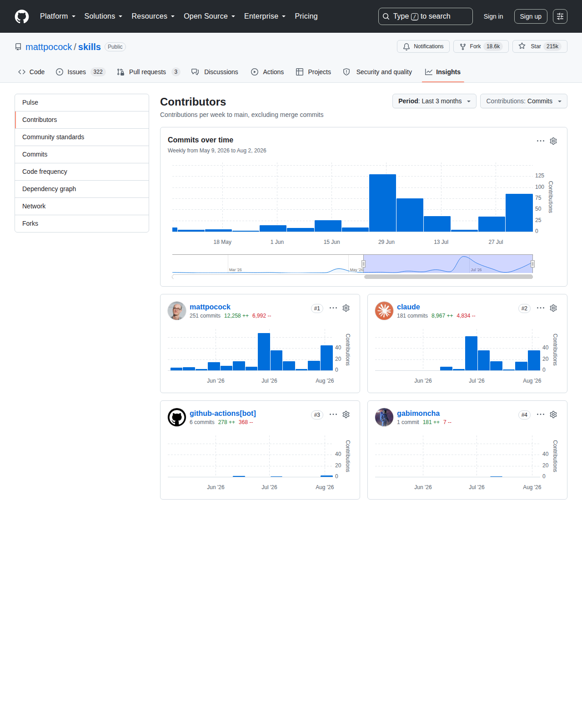Expand the Platform menu
Image resolution: width=582 pixels, height=728 pixels.
[x=58, y=16]
